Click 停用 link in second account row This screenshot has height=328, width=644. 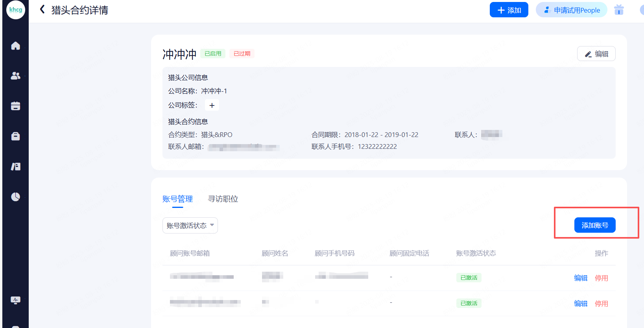[x=601, y=304]
